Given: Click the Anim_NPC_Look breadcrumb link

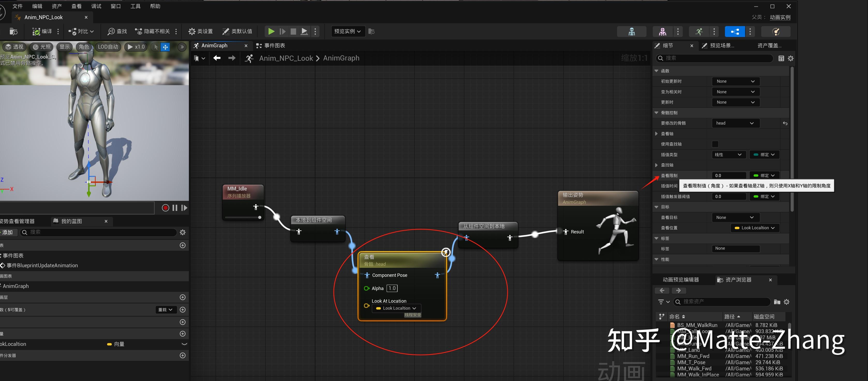Looking at the screenshot, I should [x=286, y=58].
